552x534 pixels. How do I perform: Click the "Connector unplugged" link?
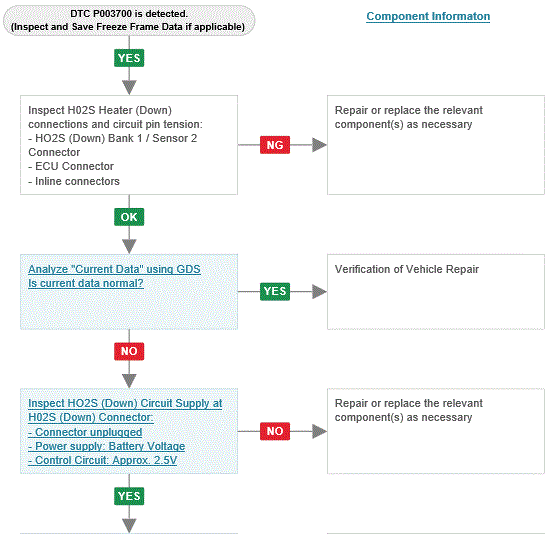tap(85, 432)
